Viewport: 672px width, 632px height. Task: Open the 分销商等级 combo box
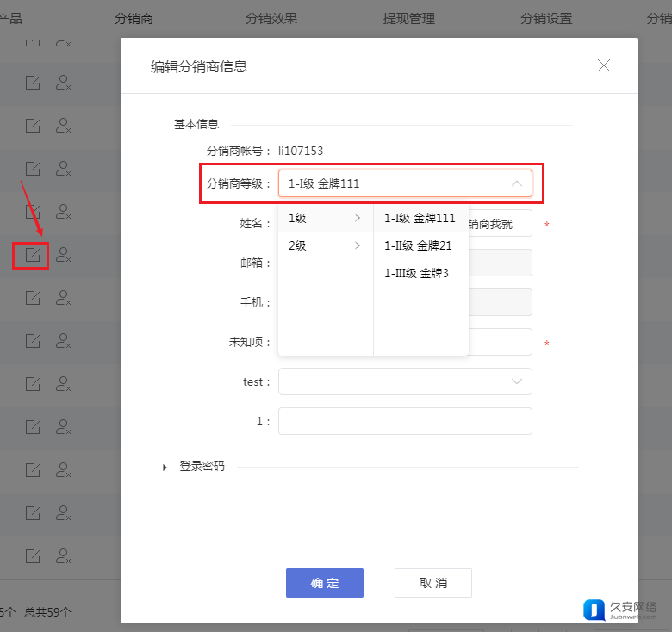(x=405, y=183)
